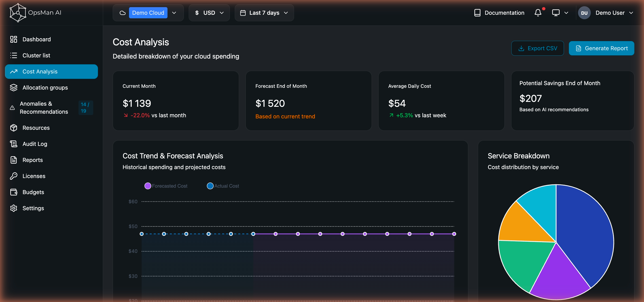
Task: Toggle Actual Cost legend series
Action: 223,186
